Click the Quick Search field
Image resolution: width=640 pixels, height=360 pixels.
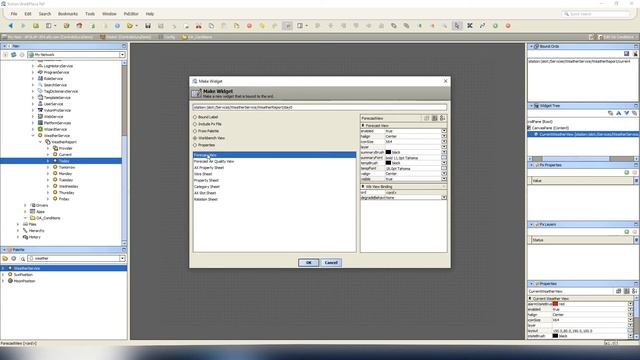[x=596, y=14]
